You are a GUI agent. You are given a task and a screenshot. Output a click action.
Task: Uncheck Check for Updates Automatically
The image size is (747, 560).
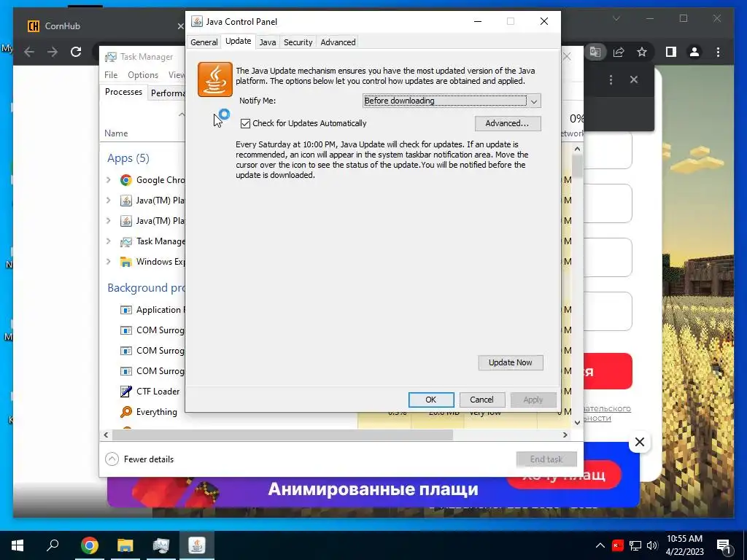coord(245,123)
